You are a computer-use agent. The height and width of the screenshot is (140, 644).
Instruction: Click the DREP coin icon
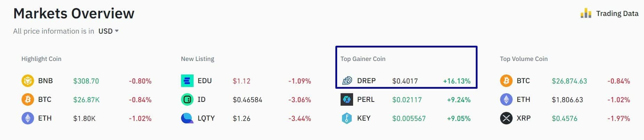coord(347,81)
